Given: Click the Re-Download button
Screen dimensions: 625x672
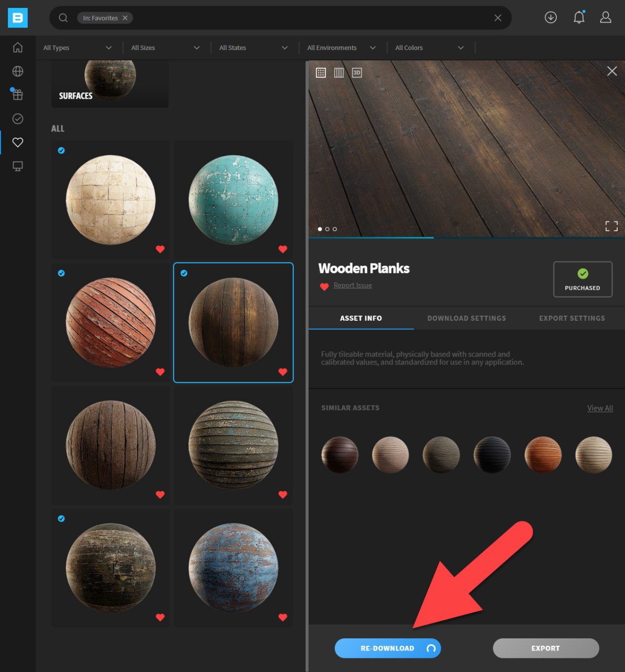Looking at the screenshot, I should pos(388,648).
